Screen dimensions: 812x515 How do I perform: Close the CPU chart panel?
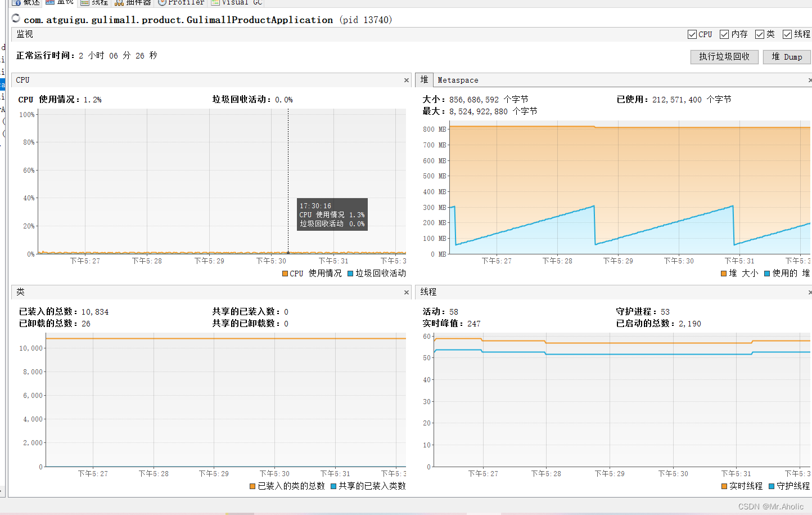(x=406, y=80)
